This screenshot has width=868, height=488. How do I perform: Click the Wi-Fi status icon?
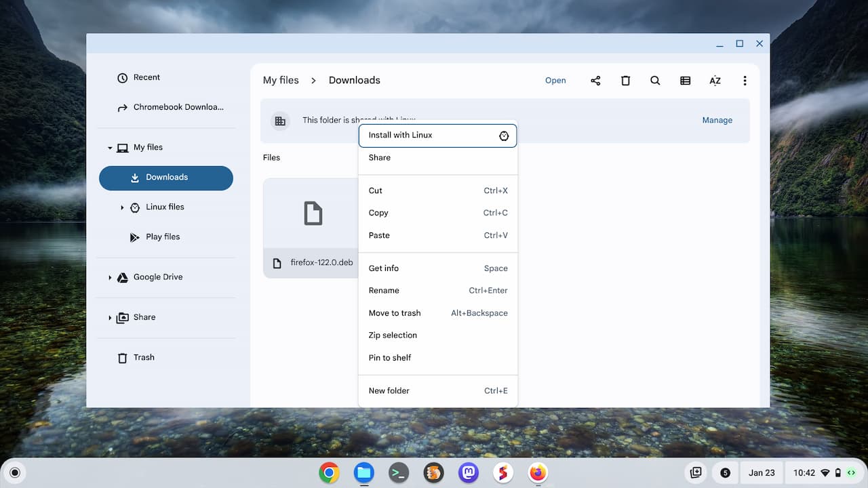click(825, 473)
